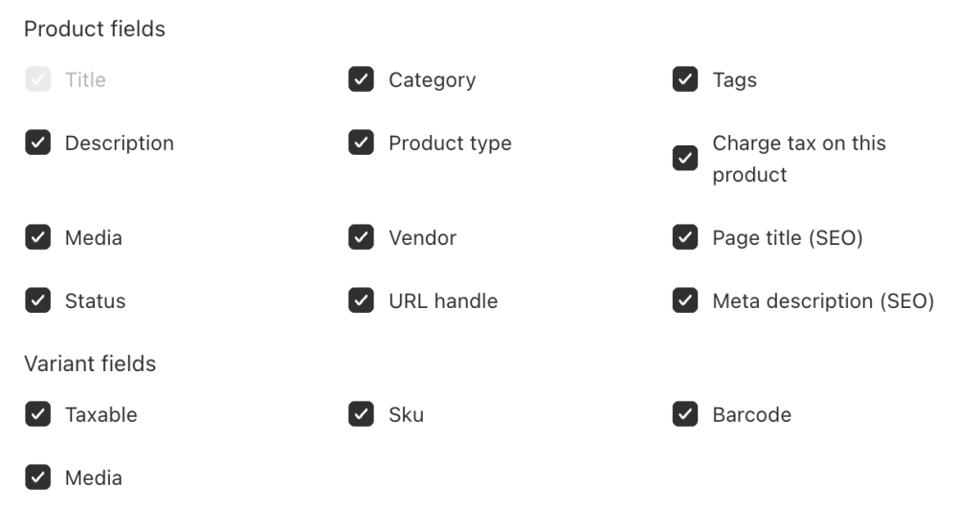Disable the Description checkbox
Viewport: 980px width, 507px height.
click(x=37, y=143)
